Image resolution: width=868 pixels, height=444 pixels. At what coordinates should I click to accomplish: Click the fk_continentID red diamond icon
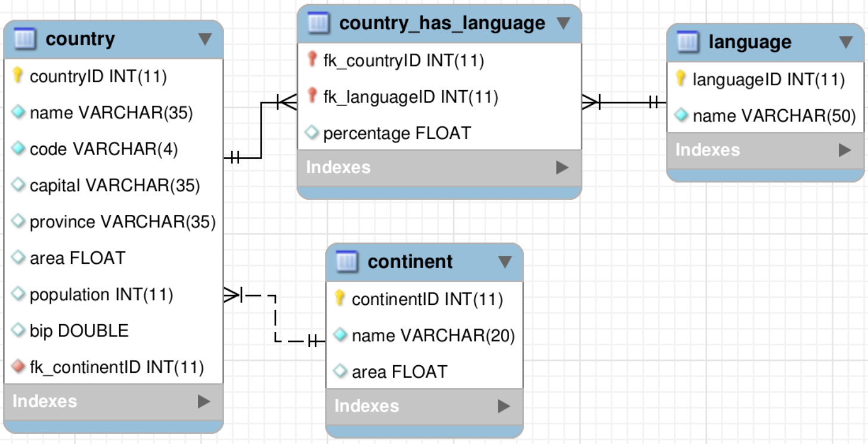pos(18,367)
